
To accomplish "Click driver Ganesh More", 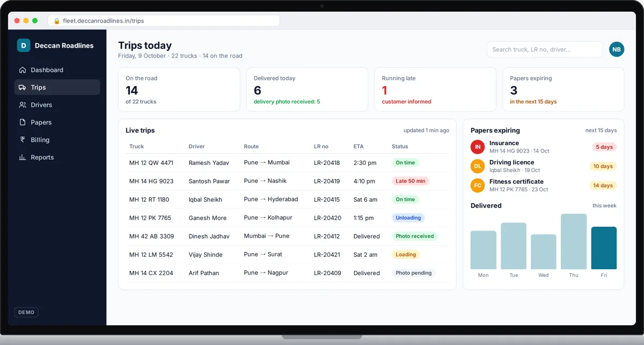I will 208,218.
